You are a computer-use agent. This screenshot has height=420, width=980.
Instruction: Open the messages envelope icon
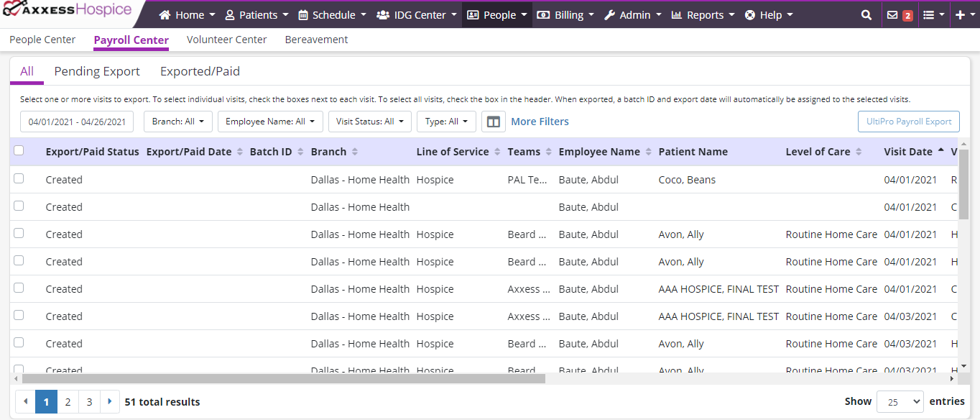[x=892, y=15]
